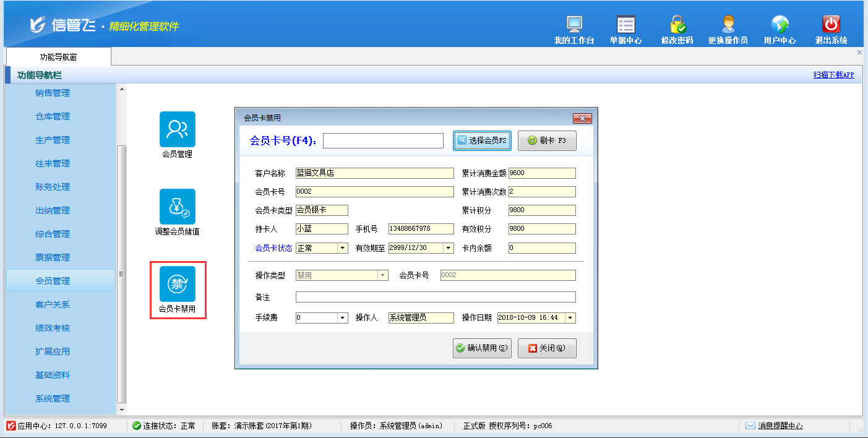Open 有效期至 date dropdown
This screenshot has width=868, height=438.
click(x=449, y=248)
